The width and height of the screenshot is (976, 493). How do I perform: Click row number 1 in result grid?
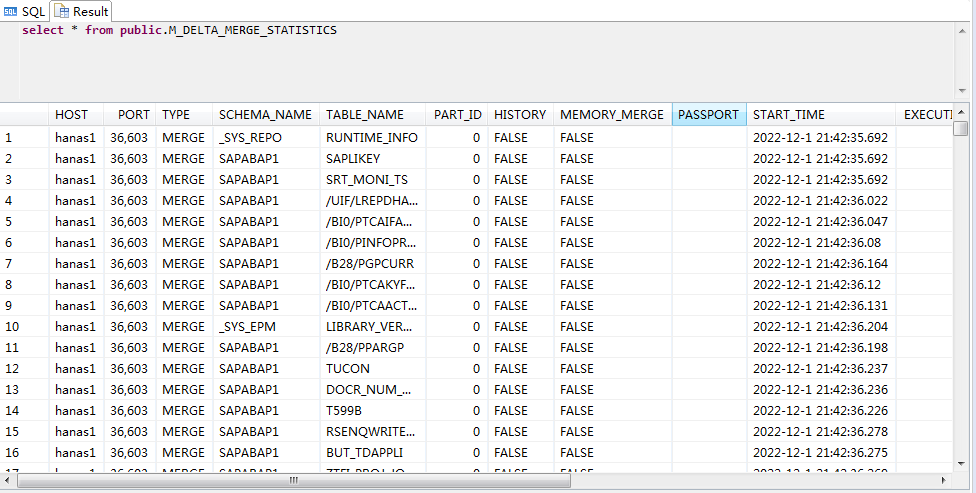pyautogui.click(x=24, y=138)
